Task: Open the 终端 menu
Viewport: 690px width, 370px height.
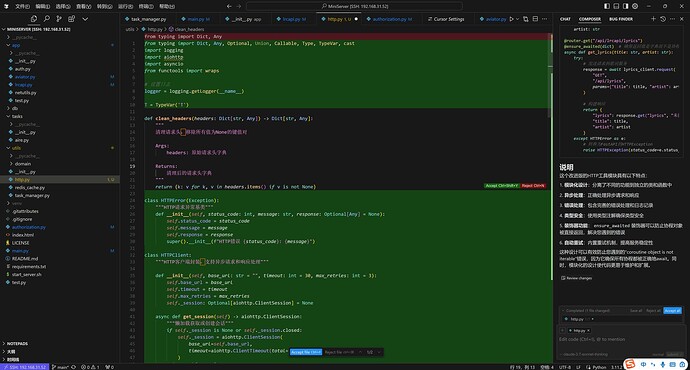Action: click(x=146, y=6)
